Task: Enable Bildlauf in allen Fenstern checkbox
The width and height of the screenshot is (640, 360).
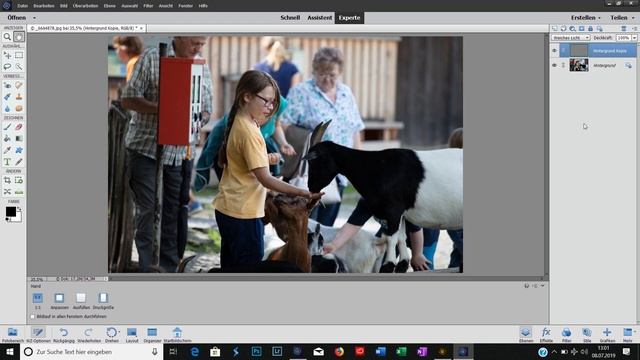Action: pos(33,316)
